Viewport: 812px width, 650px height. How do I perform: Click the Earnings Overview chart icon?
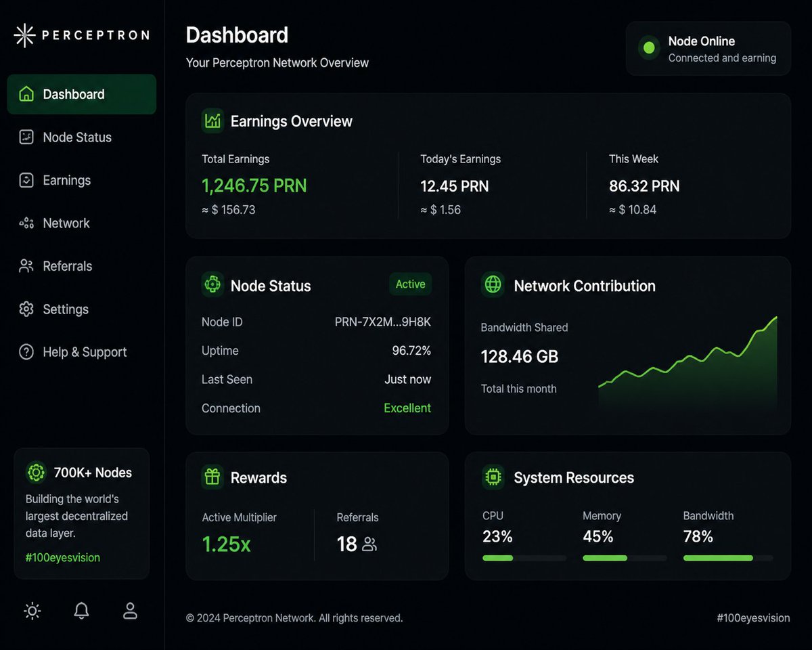pyautogui.click(x=212, y=121)
